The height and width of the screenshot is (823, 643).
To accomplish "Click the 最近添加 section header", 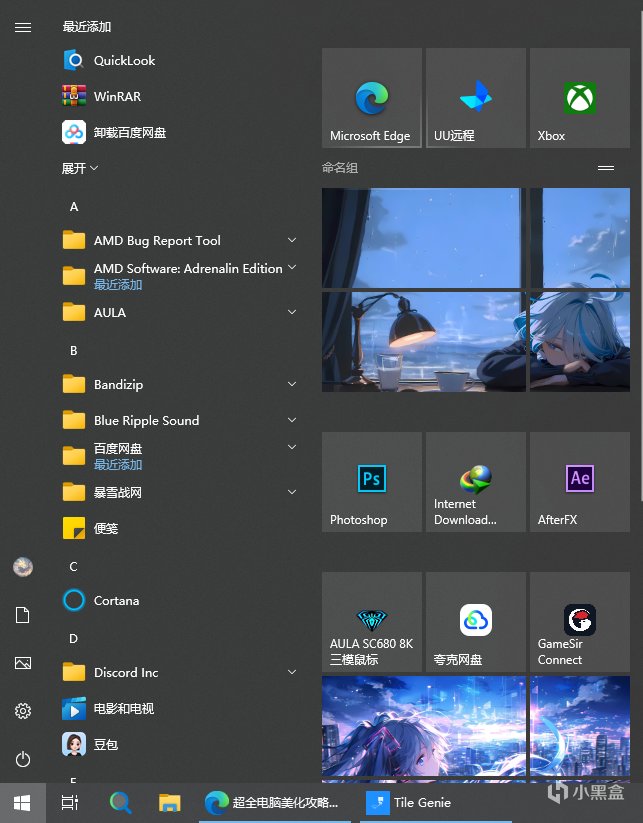I will (x=87, y=27).
